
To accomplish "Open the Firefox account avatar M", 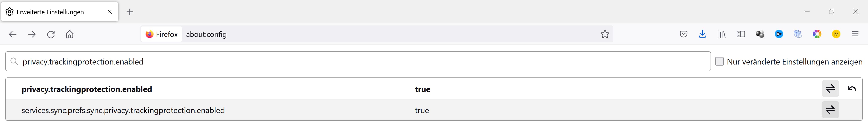I will (x=836, y=34).
